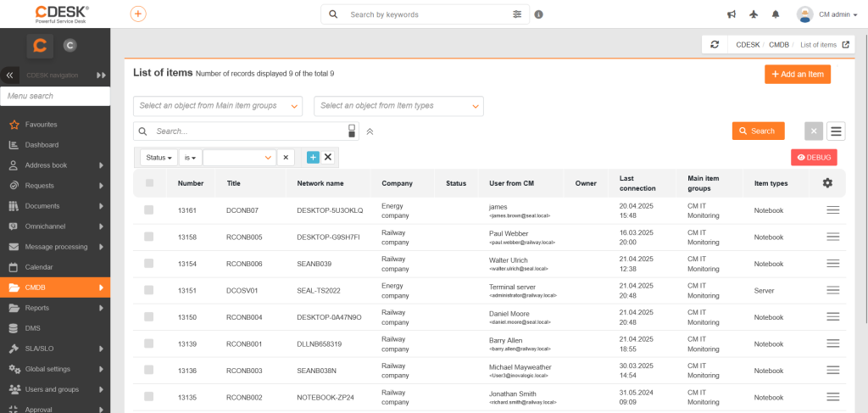Select checkbox for item 13136
The image size is (868, 413).
click(x=148, y=371)
